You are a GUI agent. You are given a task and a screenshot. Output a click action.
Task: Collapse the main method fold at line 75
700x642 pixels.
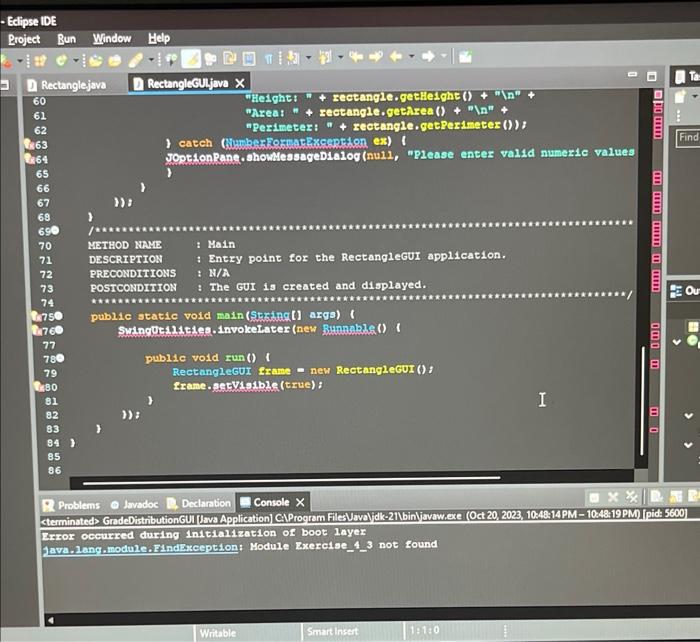[58, 316]
